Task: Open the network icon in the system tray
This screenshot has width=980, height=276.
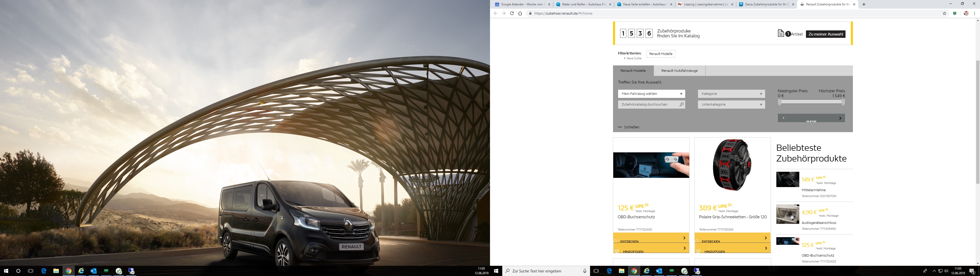Action: (x=940, y=271)
